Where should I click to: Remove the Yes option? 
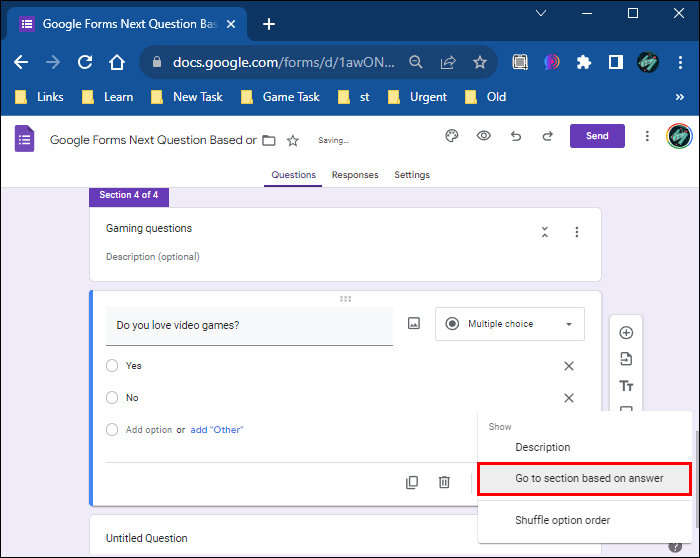tap(569, 366)
